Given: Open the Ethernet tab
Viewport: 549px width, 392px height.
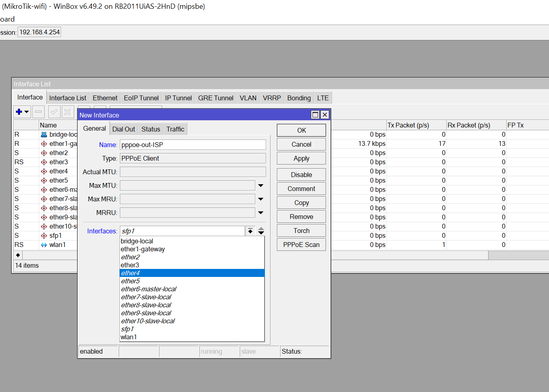Looking at the screenshot, I should [x=105, y=98].
